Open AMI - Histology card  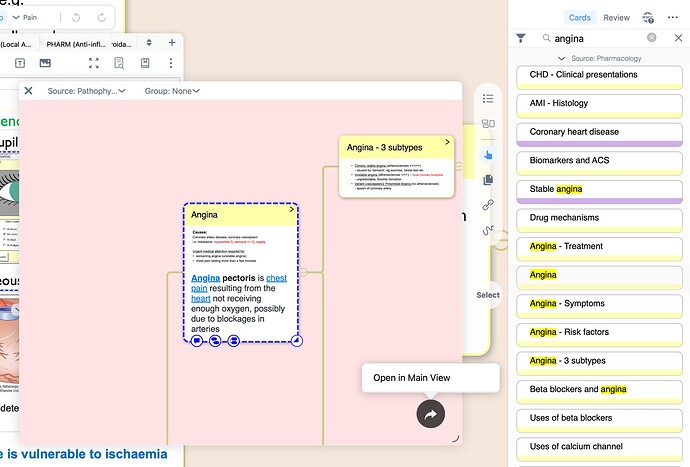[599, 106]
